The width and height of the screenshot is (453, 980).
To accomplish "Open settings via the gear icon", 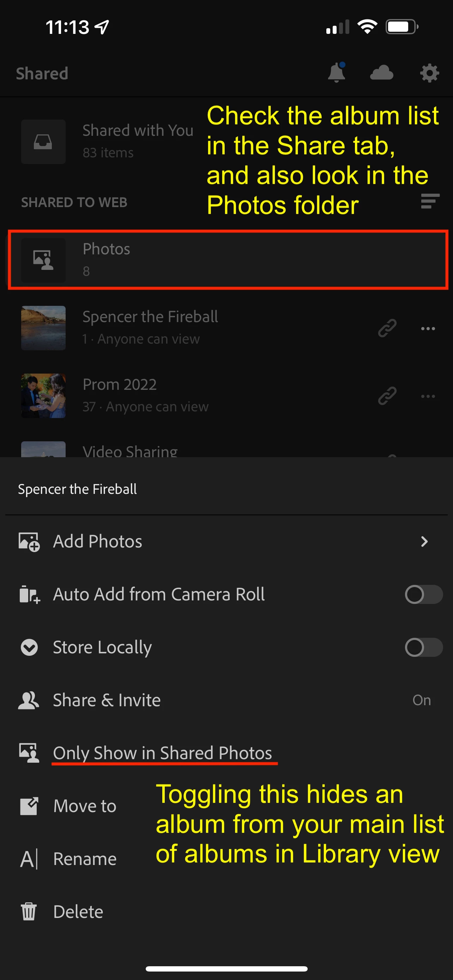I will coord(429,73).
